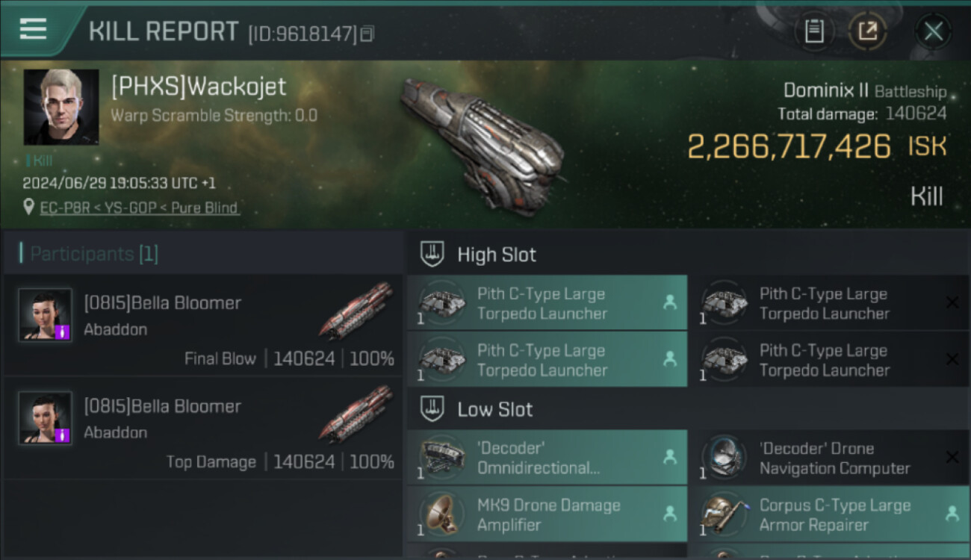Select the Corpus C-Type Large Armor Repairer
Viewport: 971px width, 560px height.
pyautogui.click(x=829, y=514)
